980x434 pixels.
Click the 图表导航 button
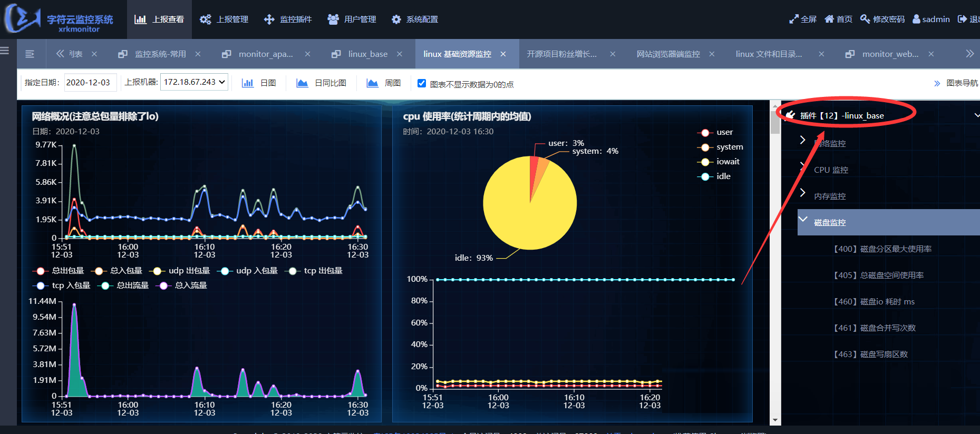tap(956, 83)
